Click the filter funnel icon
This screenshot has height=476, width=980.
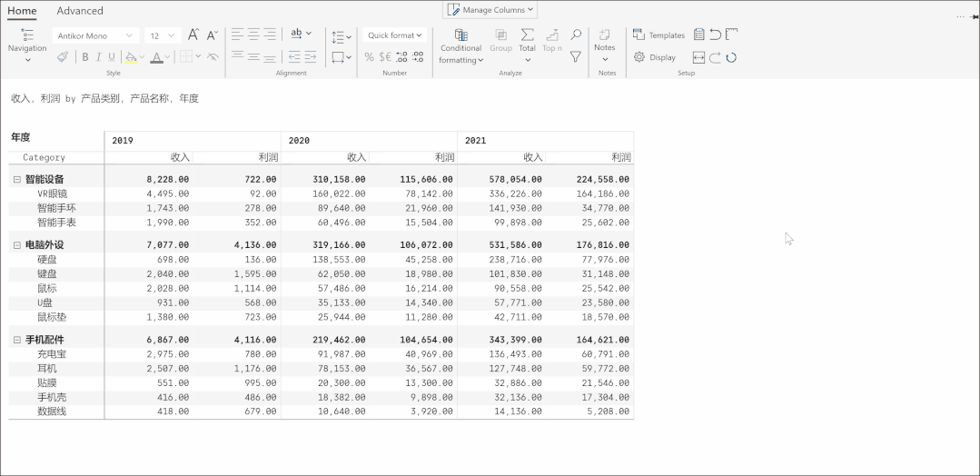(576, 57)
